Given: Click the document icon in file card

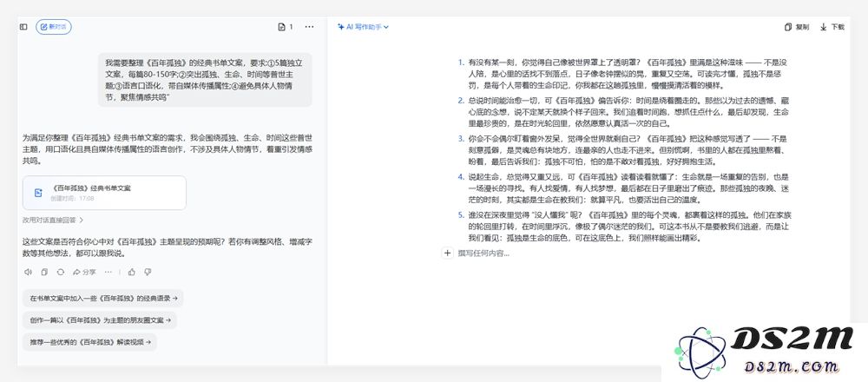Looking at the screenshot, I should tap(38, 193).
